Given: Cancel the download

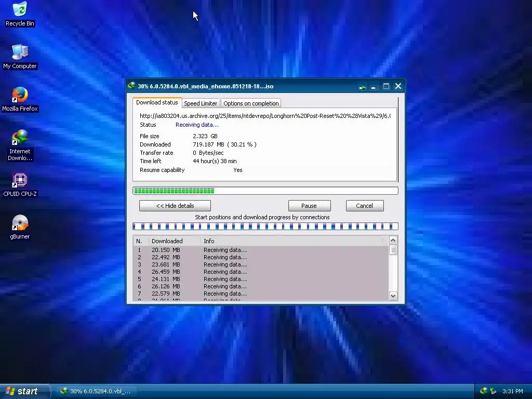Looking at the screenshot, I should click(x=364, y=206).
